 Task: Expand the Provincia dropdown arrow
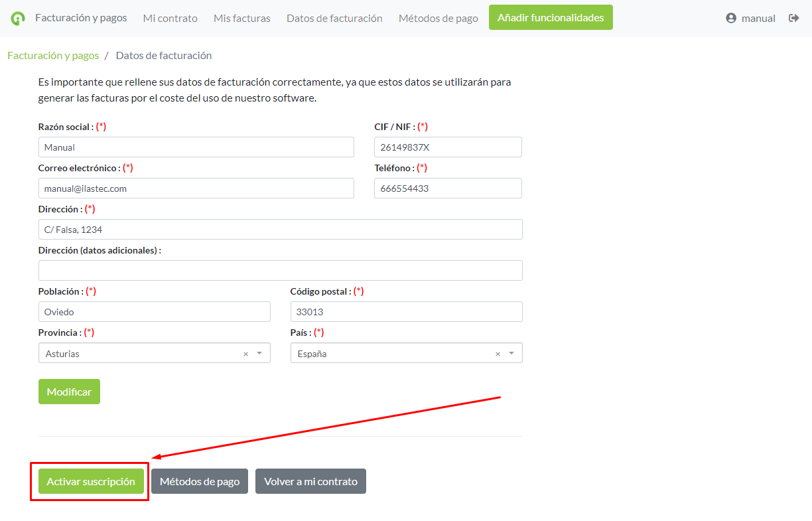(259, 353)
